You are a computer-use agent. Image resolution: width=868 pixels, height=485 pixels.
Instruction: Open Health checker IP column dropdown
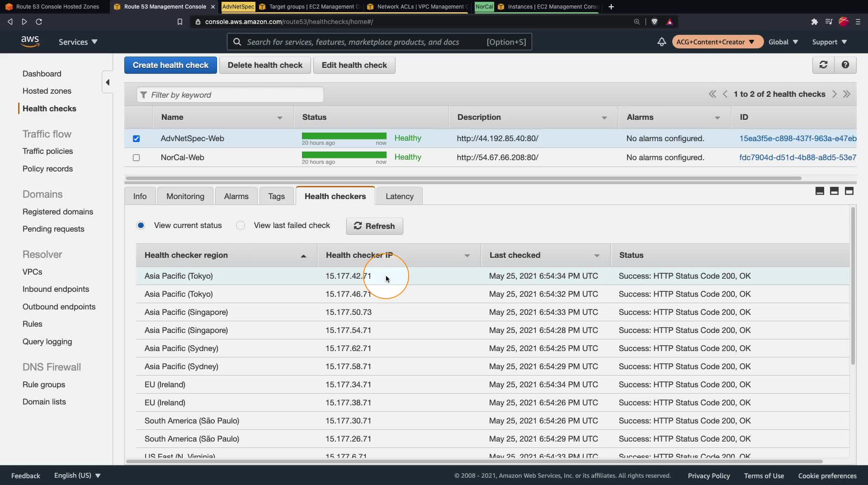point(467,256)
